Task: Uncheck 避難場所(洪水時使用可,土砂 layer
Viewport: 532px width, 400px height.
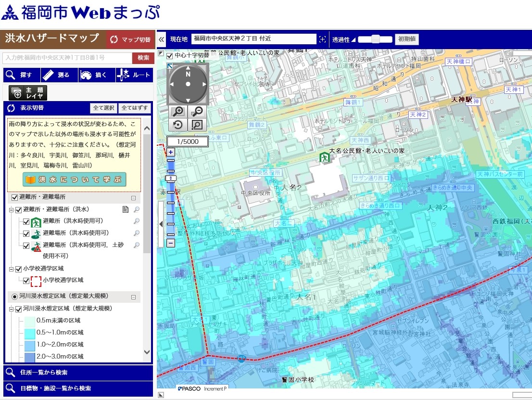Action: pyautogui.click(x=26, y=245)
